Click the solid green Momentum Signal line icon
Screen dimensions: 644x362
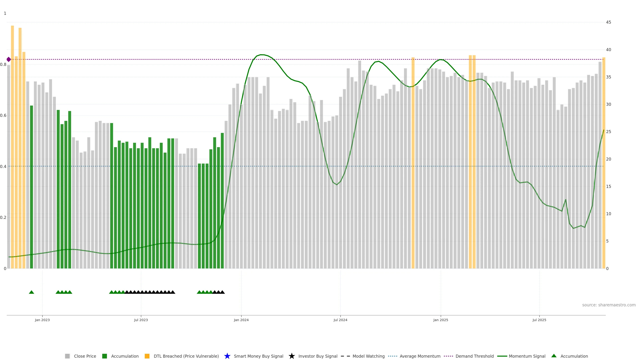coord(502,356)
